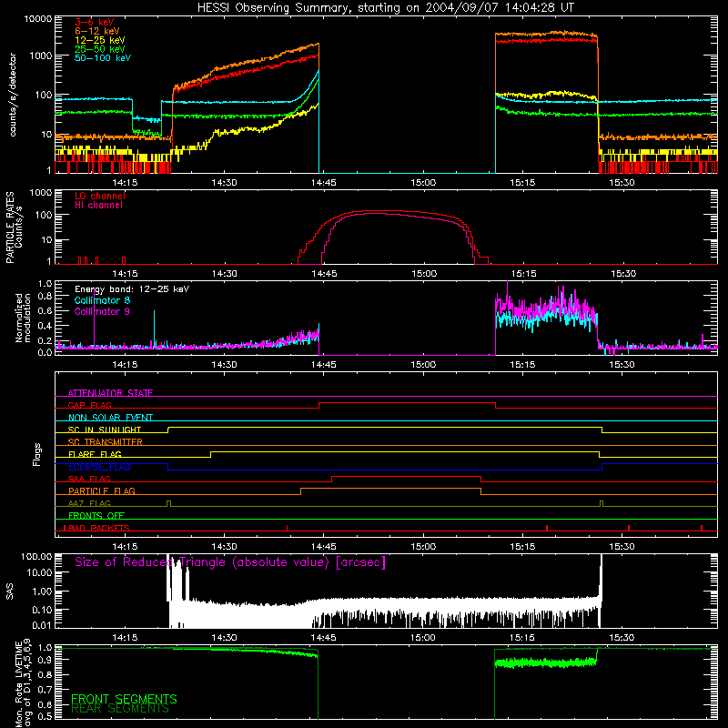Click the 100.00 value on the SAS axis
728x728 pixels.
36,556
